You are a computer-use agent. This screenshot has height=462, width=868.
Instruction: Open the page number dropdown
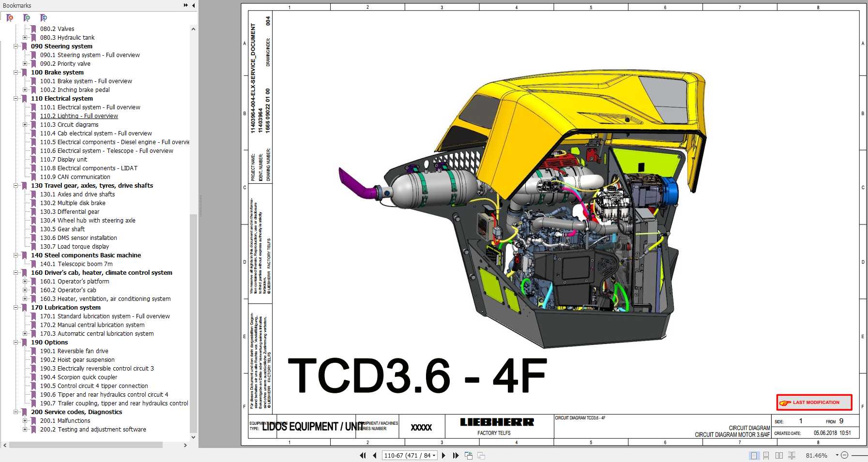(434, 455)
